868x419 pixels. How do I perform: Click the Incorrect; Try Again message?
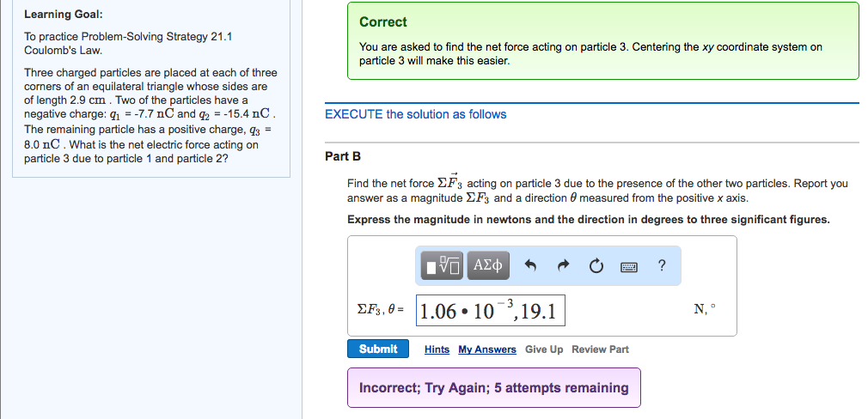[493, 388]
